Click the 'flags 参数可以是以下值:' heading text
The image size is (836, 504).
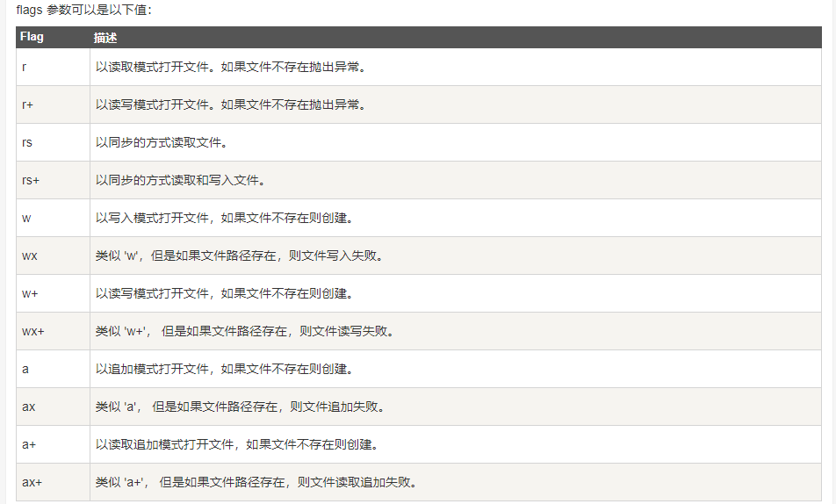[x=83, y=11]
